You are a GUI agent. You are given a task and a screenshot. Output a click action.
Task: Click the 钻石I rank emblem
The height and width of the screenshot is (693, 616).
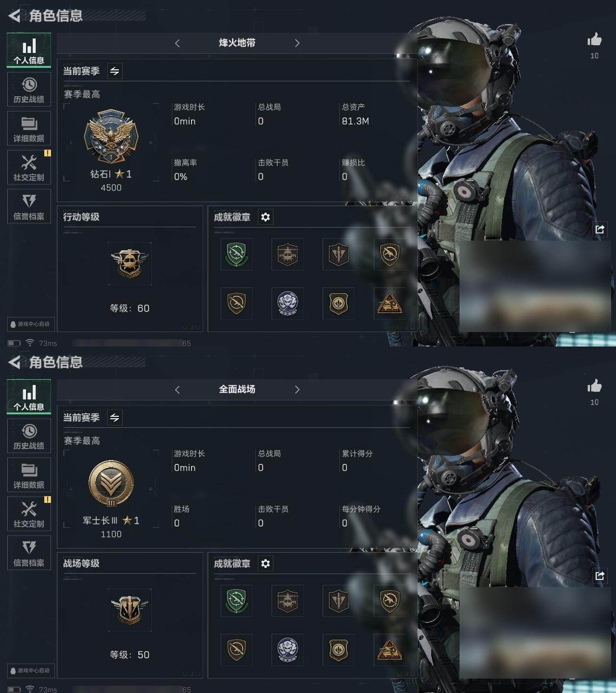point(111,136)
